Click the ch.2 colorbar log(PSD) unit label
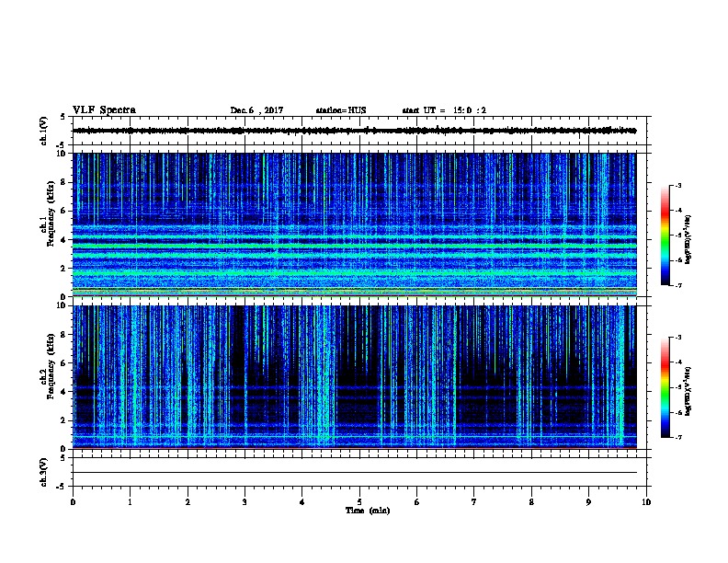This screenshot has height=563, width=728. (688, 391)
